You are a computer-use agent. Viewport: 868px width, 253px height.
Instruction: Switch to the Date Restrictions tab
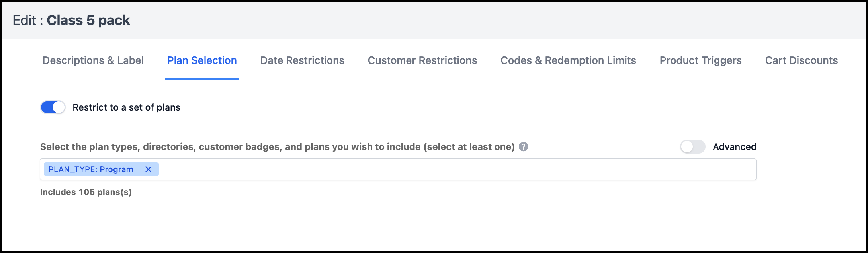[302, 60]
